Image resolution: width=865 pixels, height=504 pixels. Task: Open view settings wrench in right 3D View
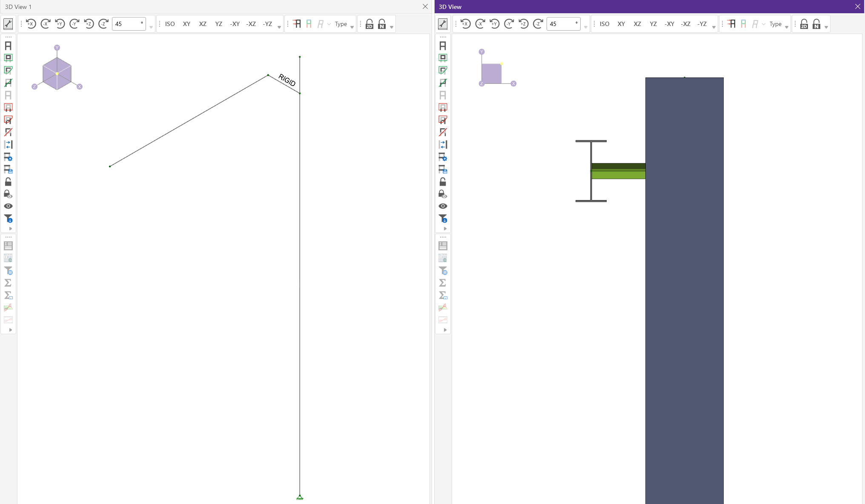pyautogui.click(x=443, y=24)
